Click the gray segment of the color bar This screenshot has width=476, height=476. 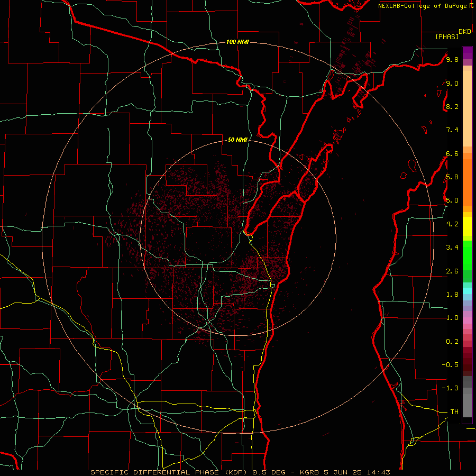click(x=467, y=396)
